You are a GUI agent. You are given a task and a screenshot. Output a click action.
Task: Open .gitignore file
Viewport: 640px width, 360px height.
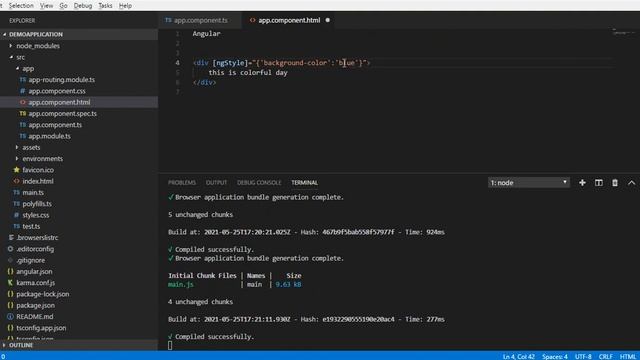(x=79, y=260)
